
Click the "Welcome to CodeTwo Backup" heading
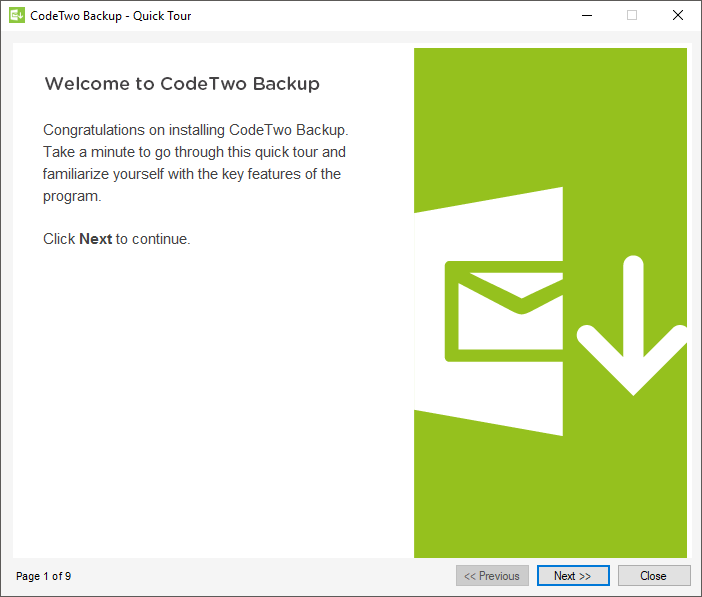[x=182, y=84]
